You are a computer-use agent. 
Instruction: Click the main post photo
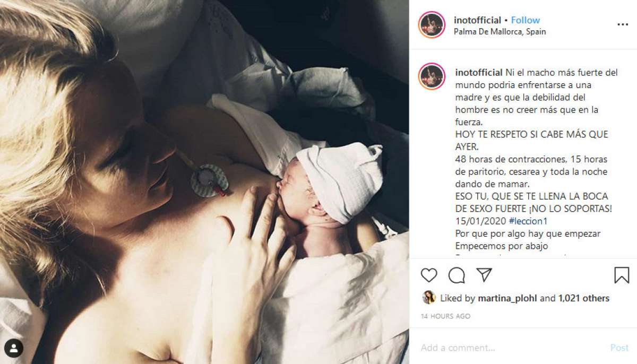[204, 182]
